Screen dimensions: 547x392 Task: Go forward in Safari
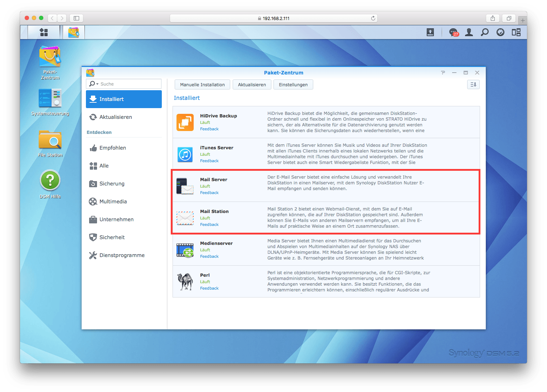[62, 18]
